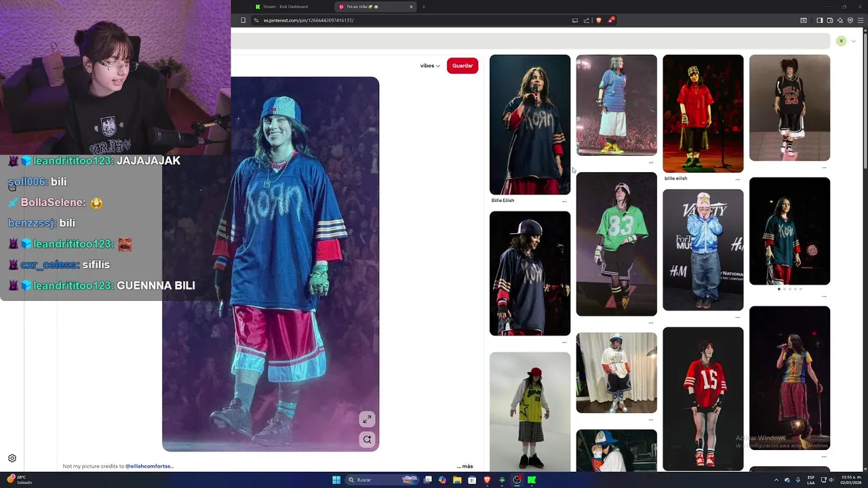This screenshot has height=488, width=868.
Task: Open the blue jersey stage pin thumbnail
Action: click(616, 105)
